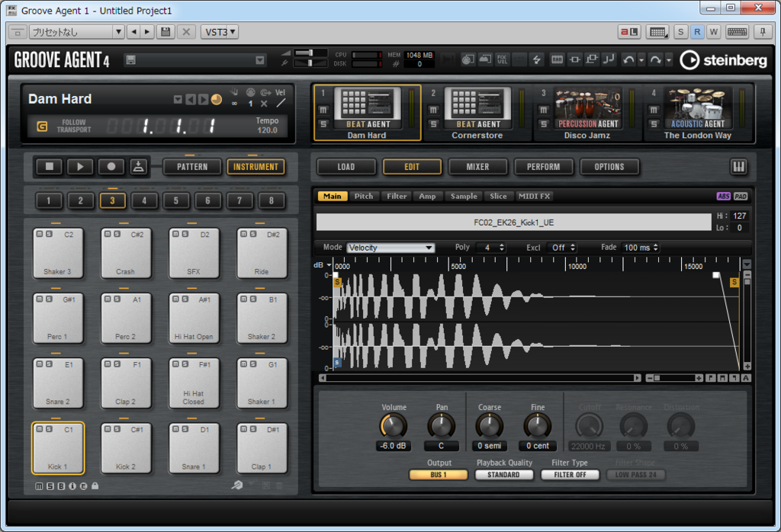
Task: Open the dB scale dropdown
Action: [x=323, y=264]
